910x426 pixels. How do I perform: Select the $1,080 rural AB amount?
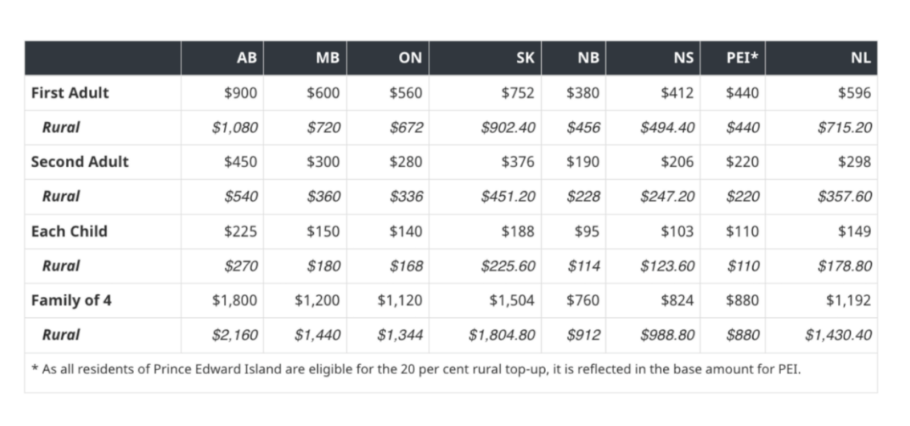point(234,127)
